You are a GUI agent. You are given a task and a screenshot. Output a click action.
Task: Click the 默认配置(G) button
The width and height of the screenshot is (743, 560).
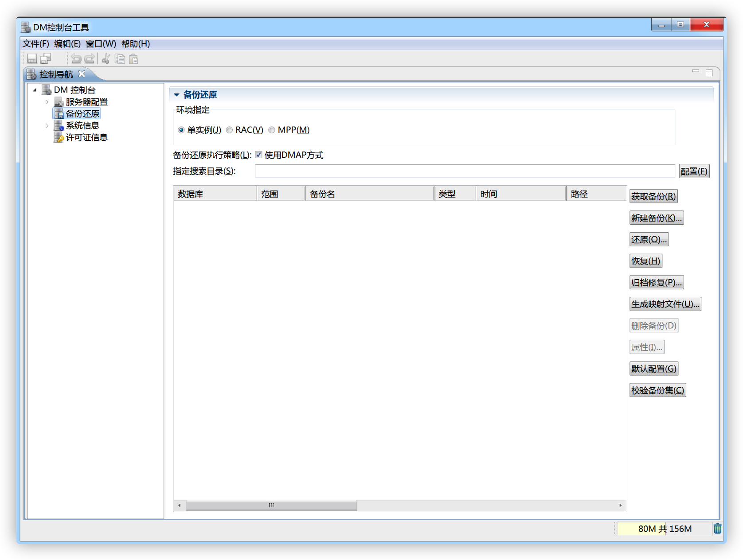(654, 369)
